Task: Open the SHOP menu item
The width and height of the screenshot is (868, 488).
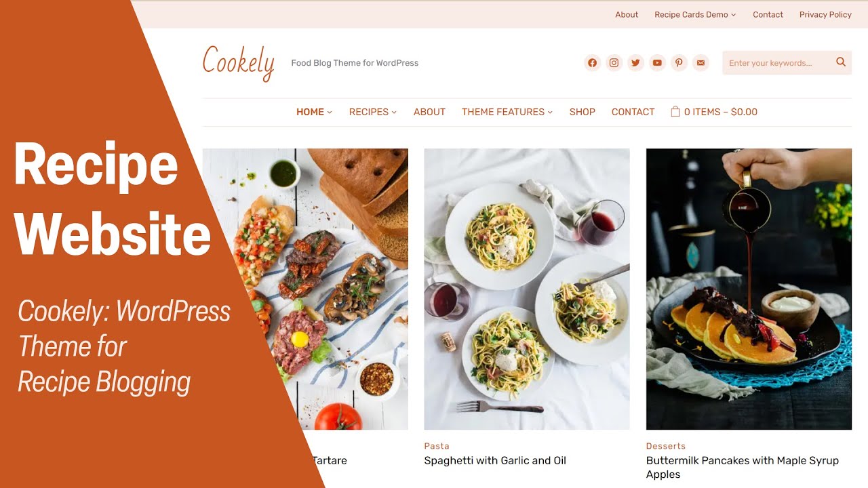Action: click(x=582, y=112)
